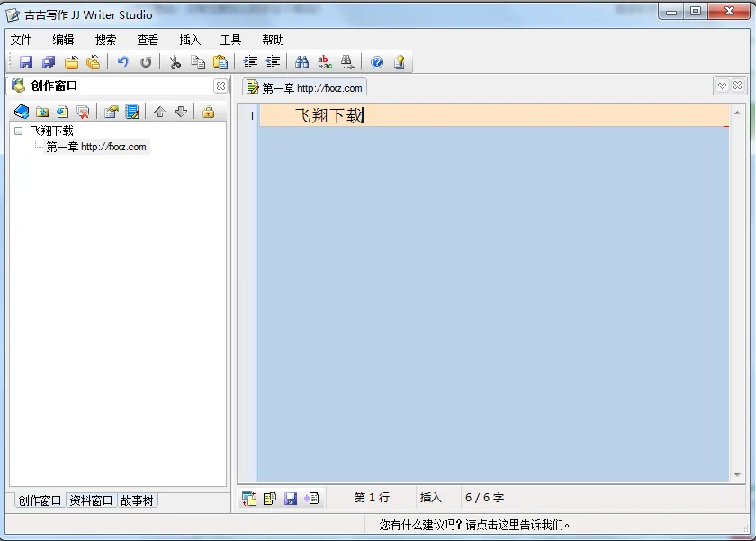Click the lock icon in 创作窗口 toolbar
The height and width of the screenshot is (541, 756).
click(x=209, y=112)
